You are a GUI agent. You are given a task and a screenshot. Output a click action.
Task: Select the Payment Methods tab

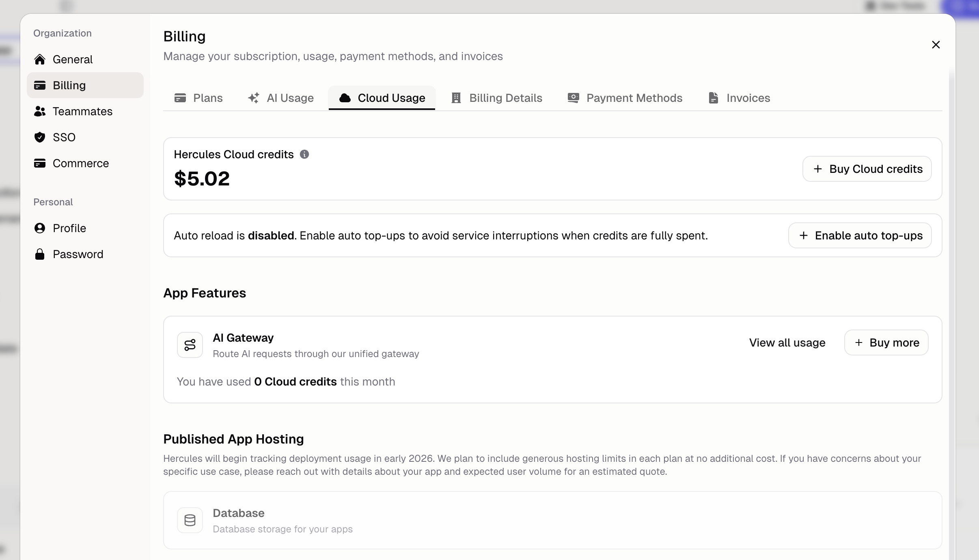pyautogui.click(x=625, y=98)
